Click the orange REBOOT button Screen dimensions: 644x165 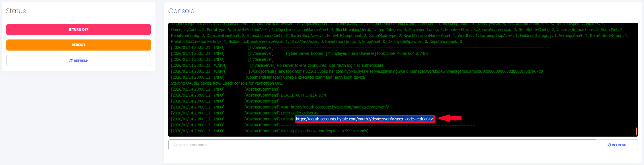(79, 45)
